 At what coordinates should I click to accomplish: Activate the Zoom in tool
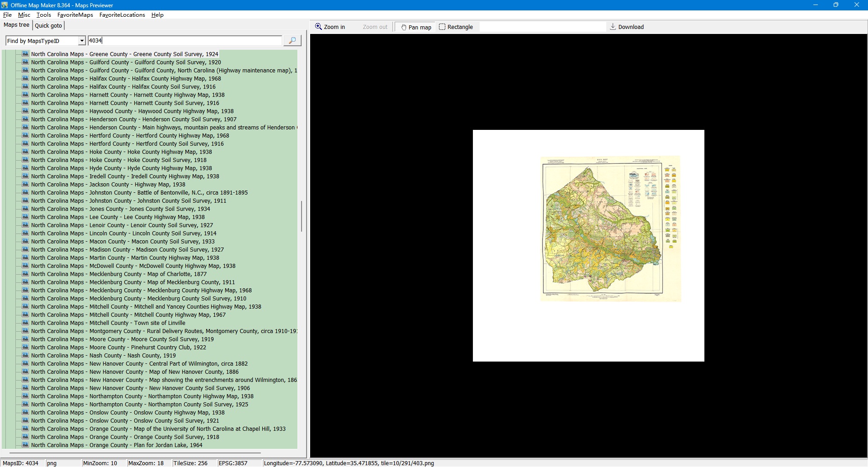(x=330, y=27)
